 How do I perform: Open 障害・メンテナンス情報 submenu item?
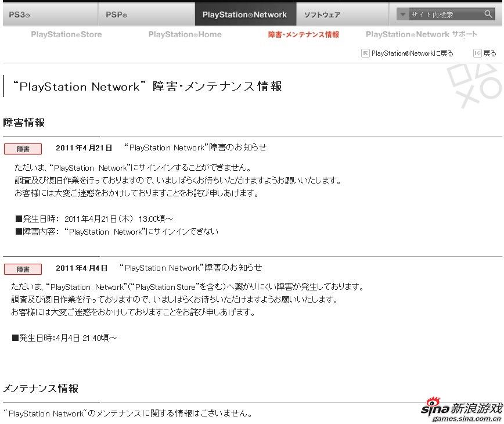(304, 35)
